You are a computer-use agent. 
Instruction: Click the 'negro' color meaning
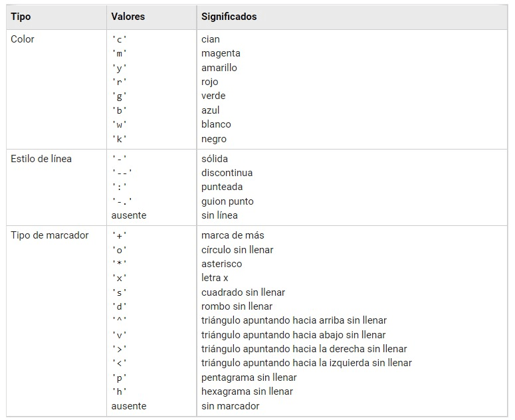(x=214, y=139)
